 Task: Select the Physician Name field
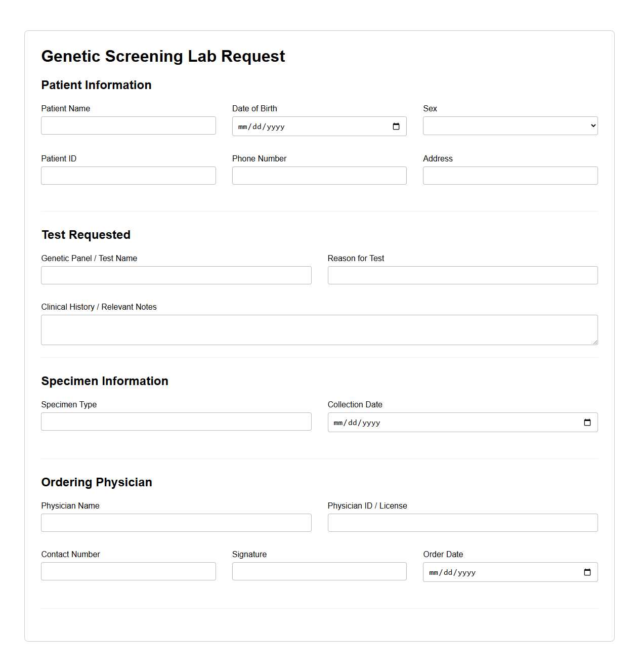pos(176,523)
